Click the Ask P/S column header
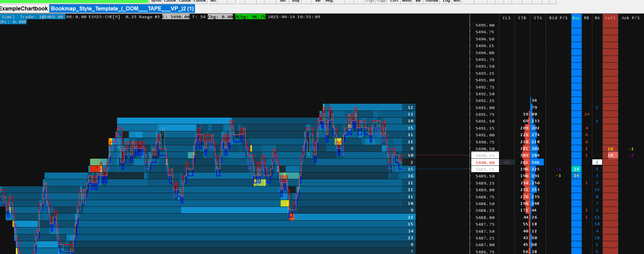 tap(631, 18)
